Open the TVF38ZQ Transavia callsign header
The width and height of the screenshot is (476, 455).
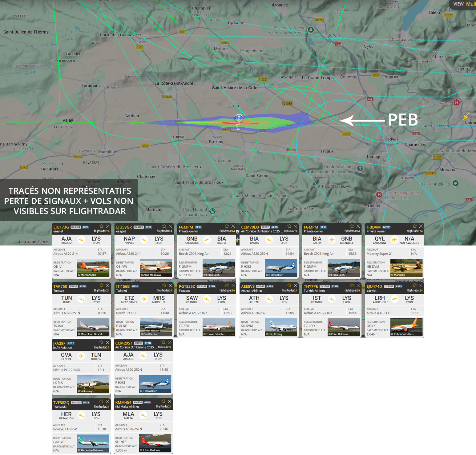click(x=61, y=402)
